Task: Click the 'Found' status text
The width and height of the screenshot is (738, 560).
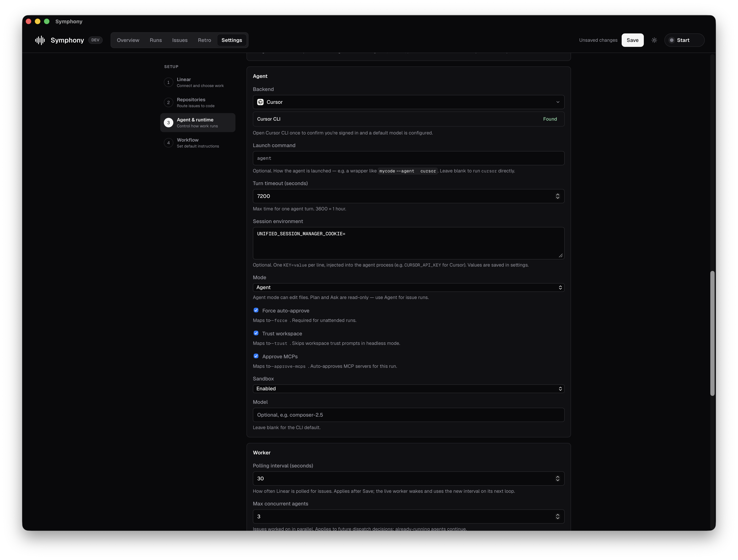Action: coord(550,119)
